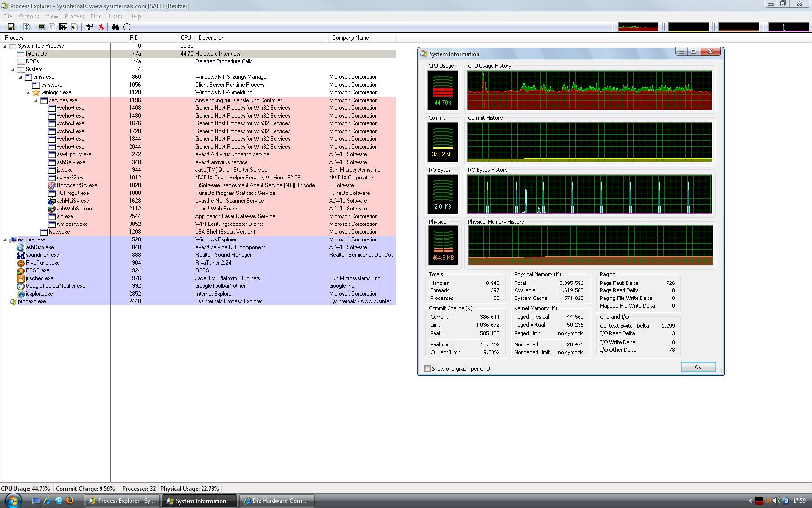Viewport: 812px width, 508px height.
Task: Collapse the explorer.exe tree node
Action: pos(5,240)
